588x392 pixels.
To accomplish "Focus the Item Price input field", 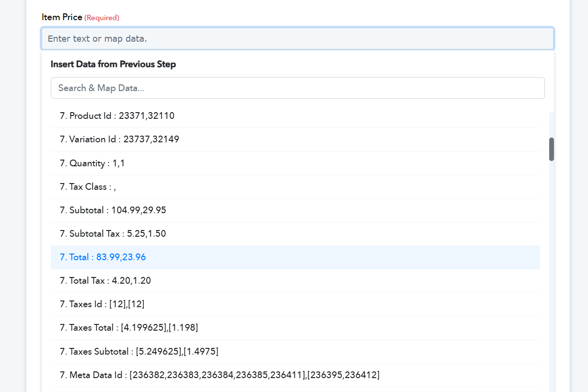I will point(298,38).
